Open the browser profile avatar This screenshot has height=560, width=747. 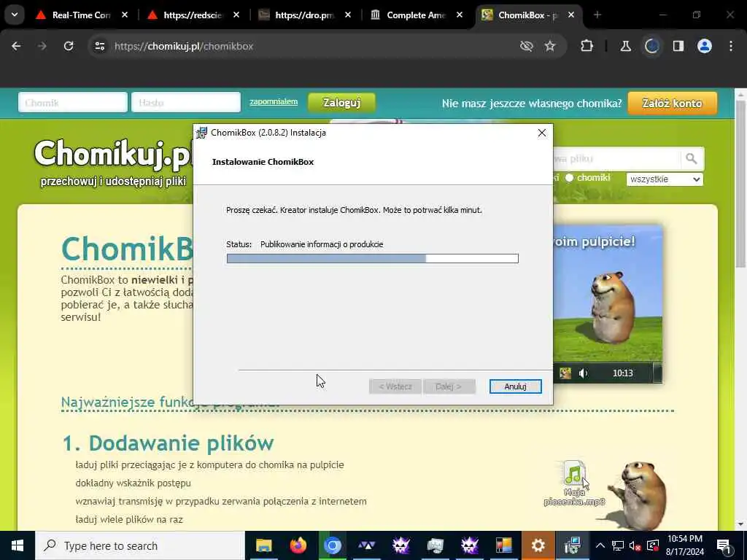click(705, 46)
